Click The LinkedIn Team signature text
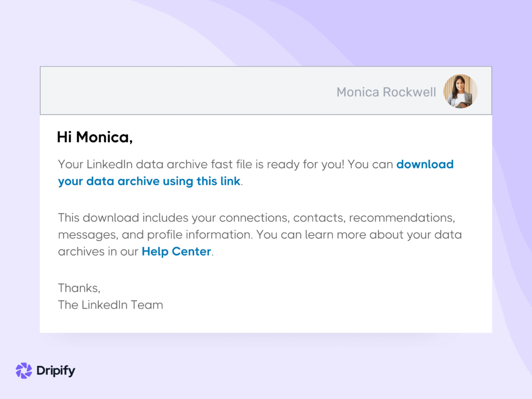Screen dimensions: 532x399 (111, 305)
